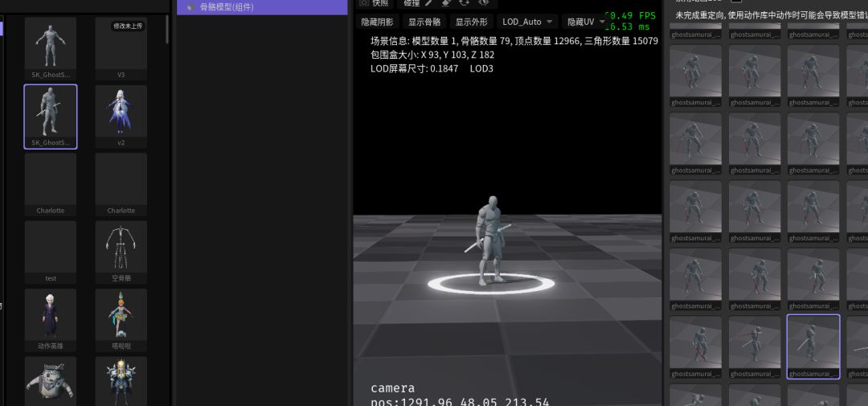868x406 pixels.
Task: Click the cube icon beside 骨骼模型(组件)
Action: pos(190,7)
